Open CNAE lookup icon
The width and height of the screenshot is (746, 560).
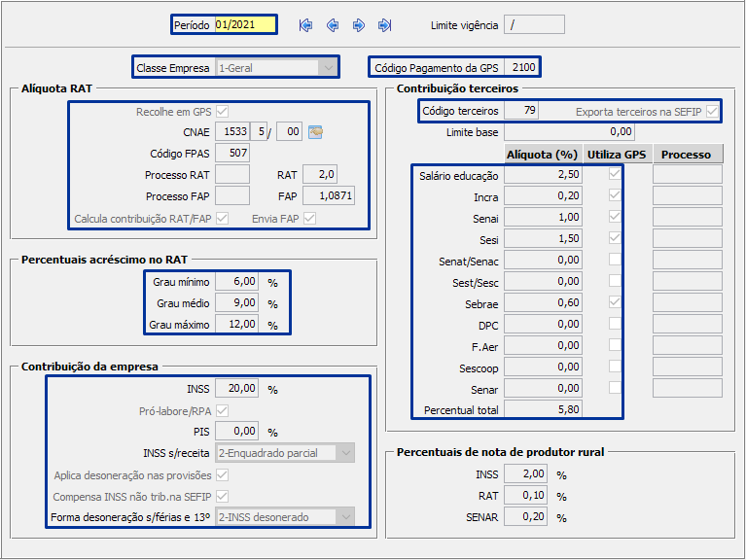click(315, 132)
